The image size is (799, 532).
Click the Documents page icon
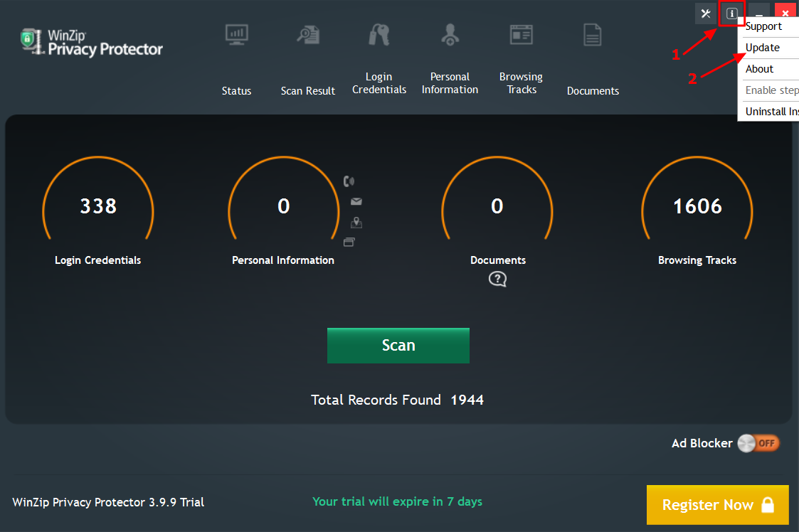pyautogui.click(x=593, y=34)
